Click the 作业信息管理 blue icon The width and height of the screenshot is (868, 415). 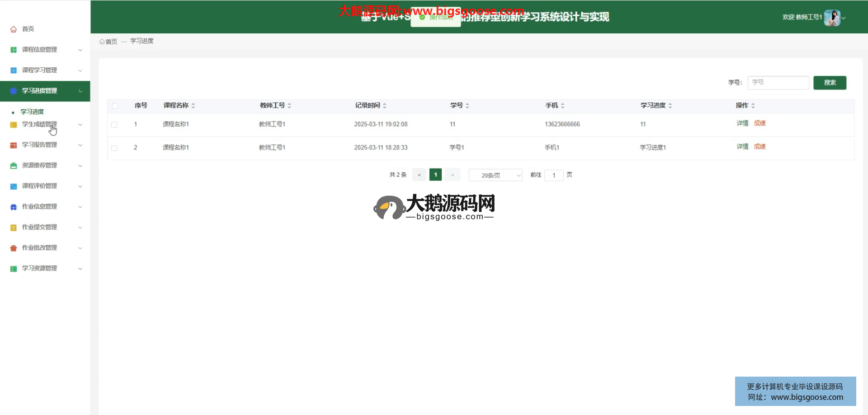[x=14, y=207]
